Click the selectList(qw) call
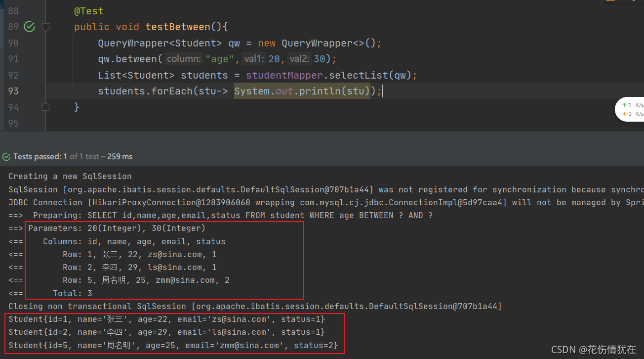The image size is (644, 359). (x=370, y=75)
